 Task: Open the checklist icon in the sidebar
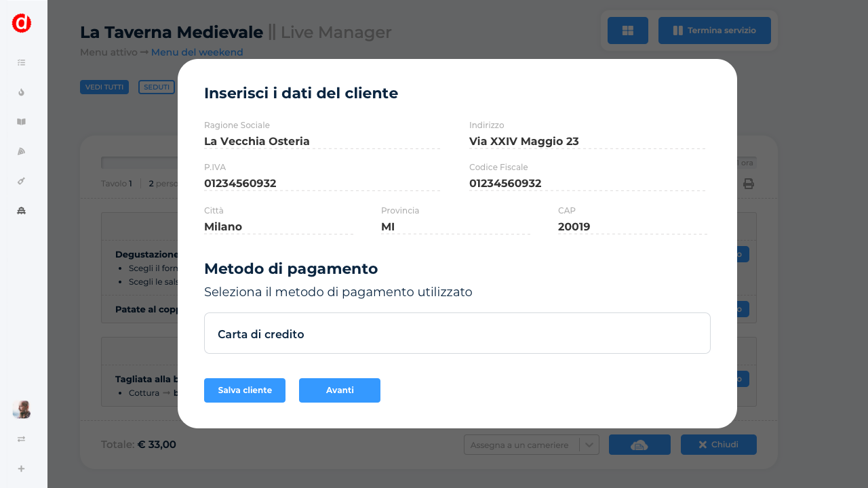(22, 62)
